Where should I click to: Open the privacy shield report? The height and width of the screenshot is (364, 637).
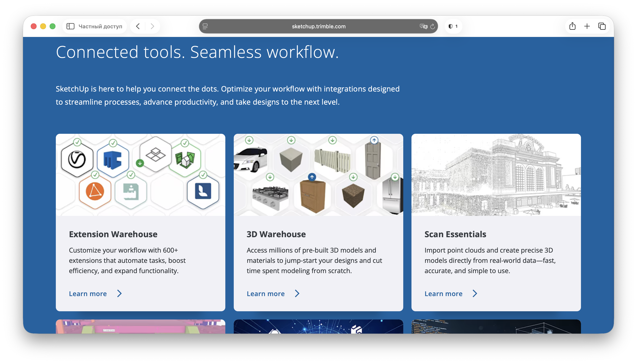pos(453,26)
